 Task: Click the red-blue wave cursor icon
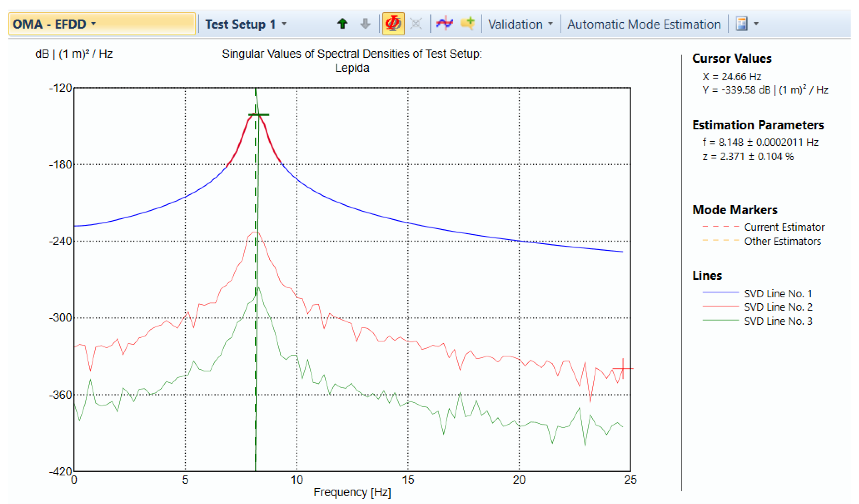point(444,24)
